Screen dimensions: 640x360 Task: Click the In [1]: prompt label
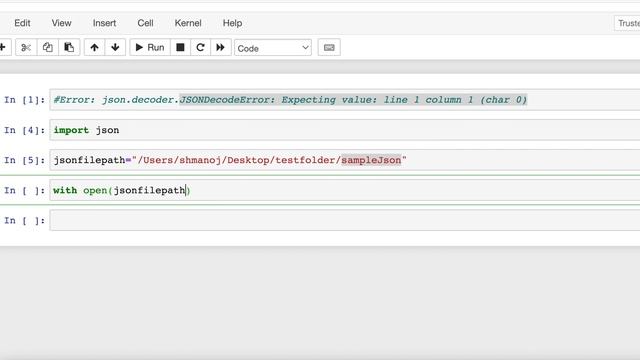tap(24, 100)
